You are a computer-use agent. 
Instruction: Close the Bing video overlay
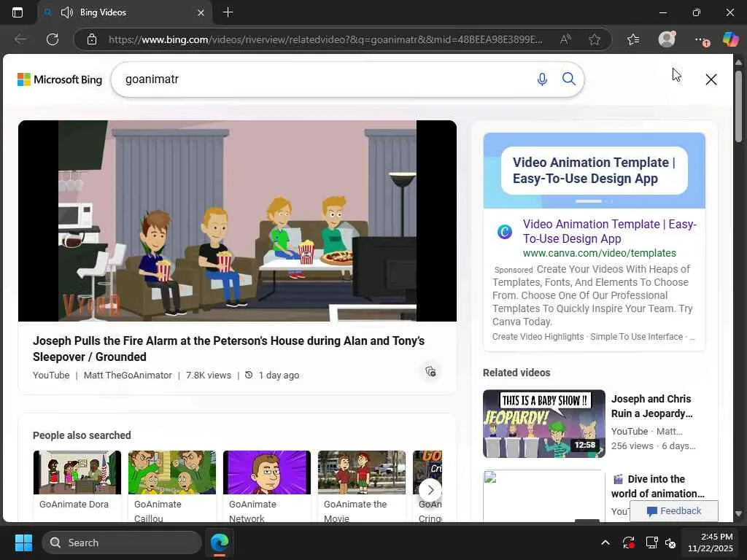click(x=711, y=79)
